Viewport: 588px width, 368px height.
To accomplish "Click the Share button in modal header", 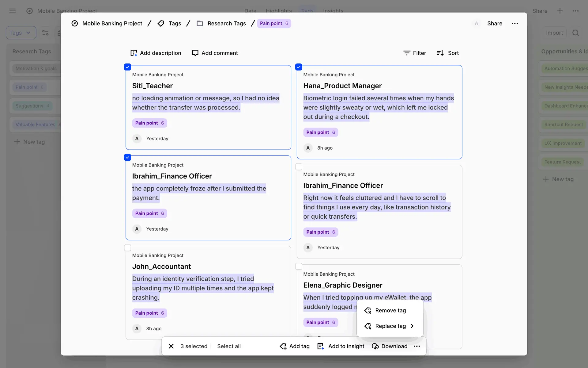I will (x=495, y=24).
